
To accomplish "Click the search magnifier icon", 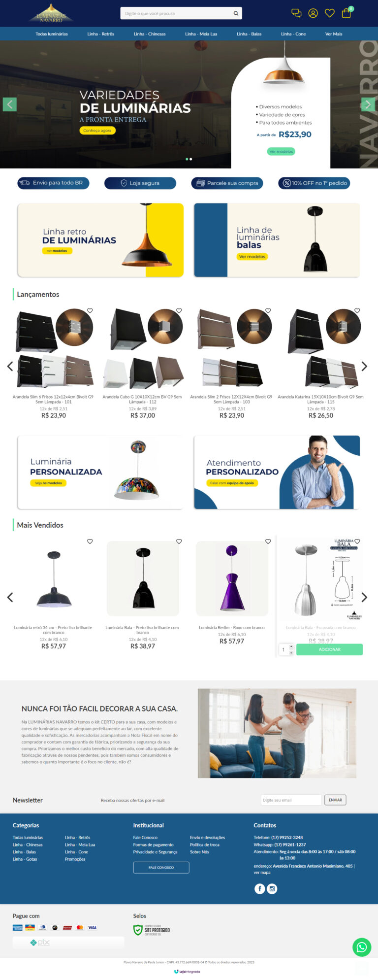I will click(236, 13).
